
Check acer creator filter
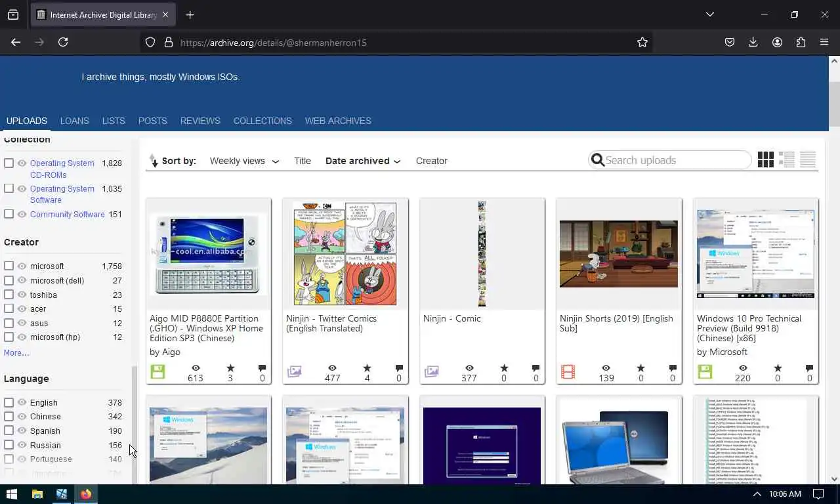pyautogui.click(x=9, y=308)
